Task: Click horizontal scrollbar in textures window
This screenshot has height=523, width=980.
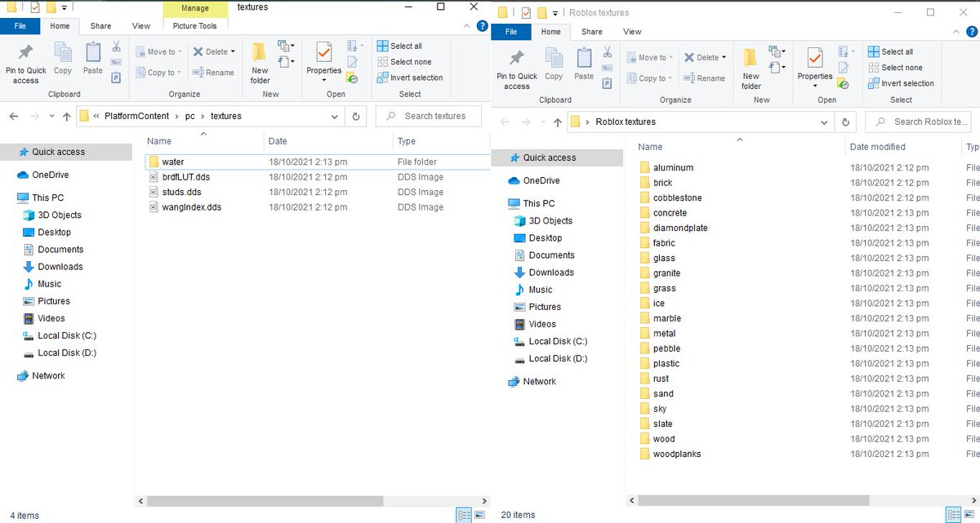Action: click(264, 501)
